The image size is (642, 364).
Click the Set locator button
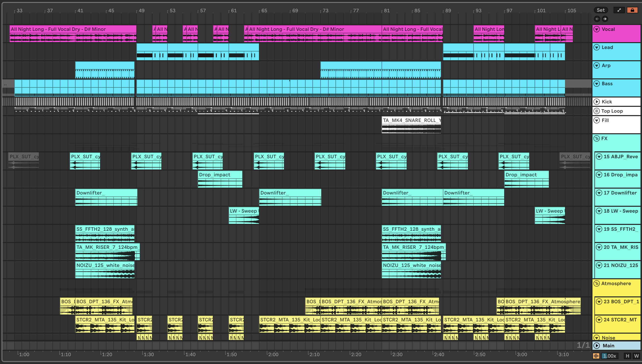(x=601, y=10)
